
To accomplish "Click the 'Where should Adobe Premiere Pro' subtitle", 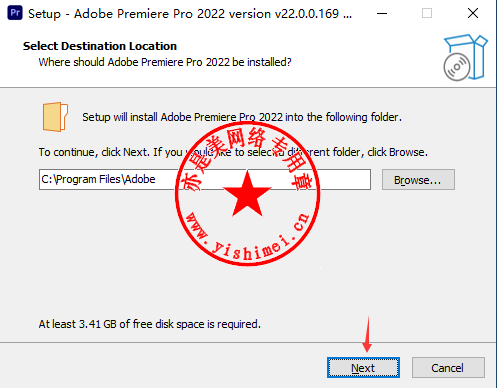I will tap(165, 62).
